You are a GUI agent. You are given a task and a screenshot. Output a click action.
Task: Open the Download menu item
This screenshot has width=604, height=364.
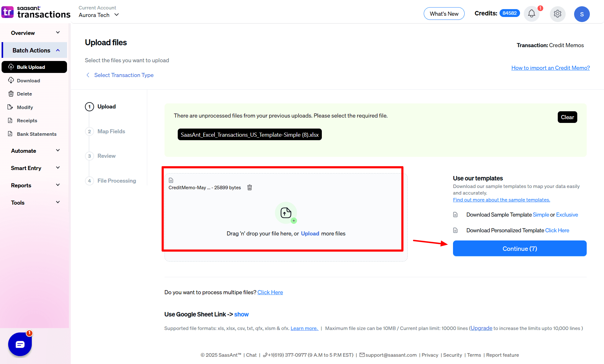[x=28, y=81]
